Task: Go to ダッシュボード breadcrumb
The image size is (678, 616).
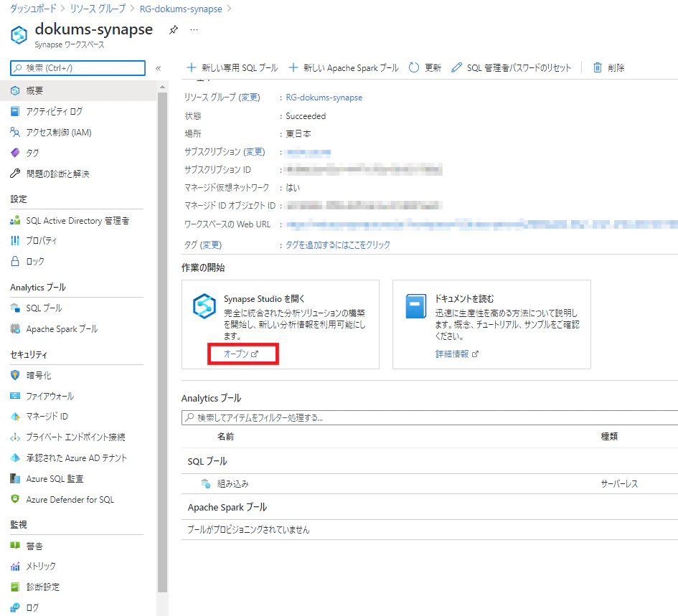Action: click(x=33, y=9)
